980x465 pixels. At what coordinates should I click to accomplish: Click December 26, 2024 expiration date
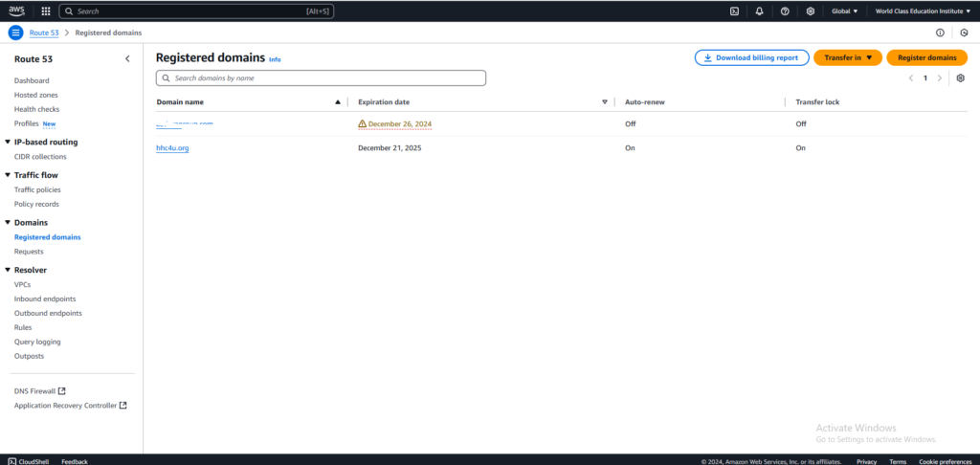399,123
